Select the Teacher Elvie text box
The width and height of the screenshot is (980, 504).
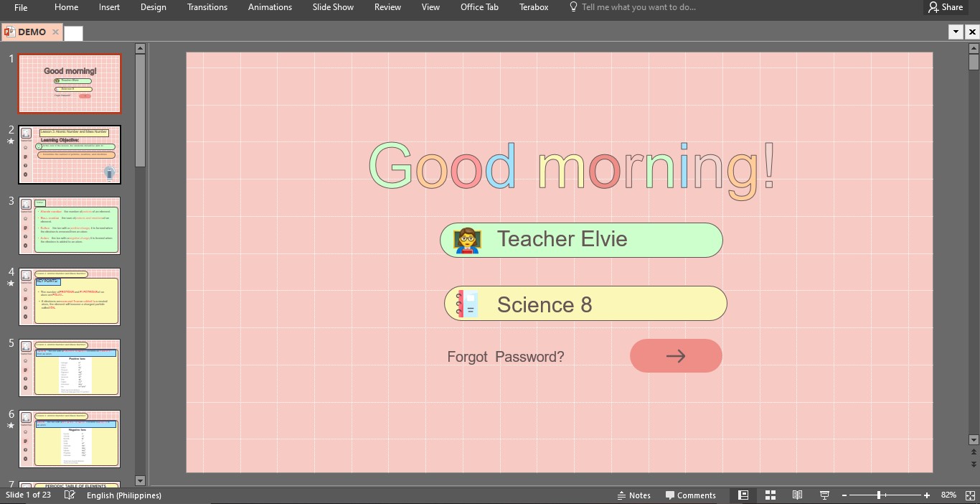pos(581,240)
